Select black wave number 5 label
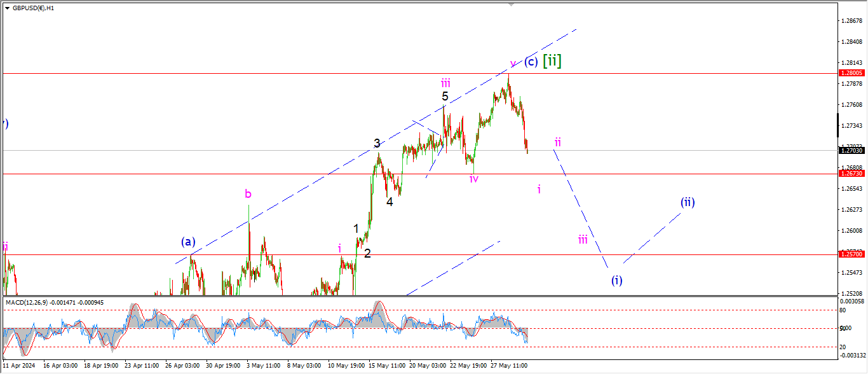Image resolution: width=868 pixels, height=374 pixels. (x=445, y=97)
